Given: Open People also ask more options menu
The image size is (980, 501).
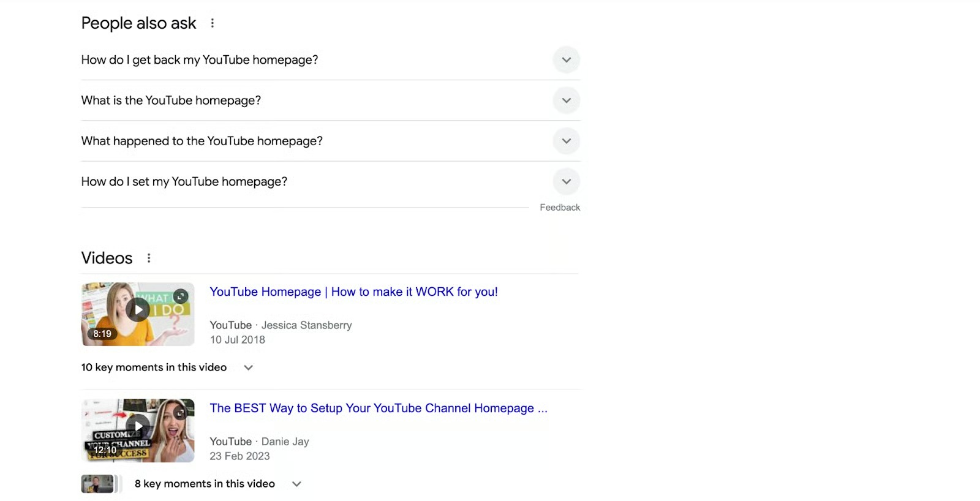Looking at the screenshot, I should click(x=213, y=23).
